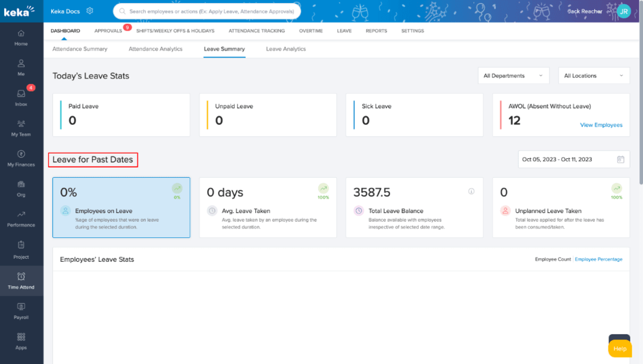The image size is (643, 364).
Task: Click the settings gear next to Keka Docs
Action: pyautogui.click(x=90, y=10)
